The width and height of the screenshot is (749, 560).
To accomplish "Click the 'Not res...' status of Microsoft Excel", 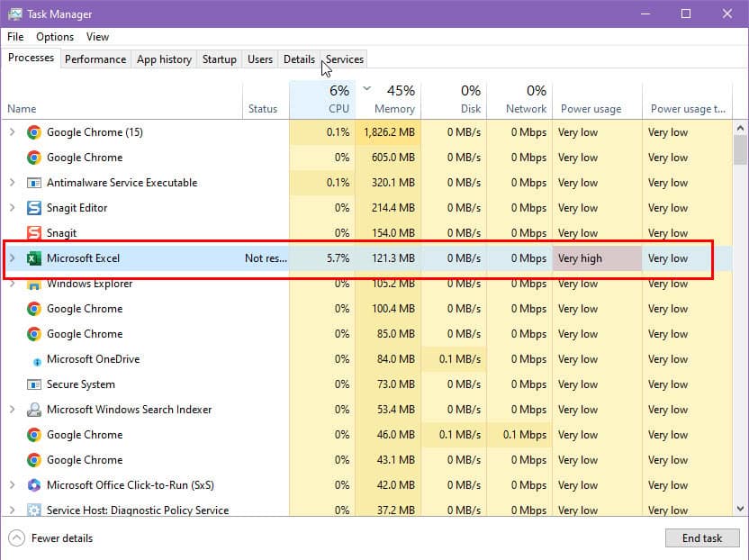I will (266, 258).
